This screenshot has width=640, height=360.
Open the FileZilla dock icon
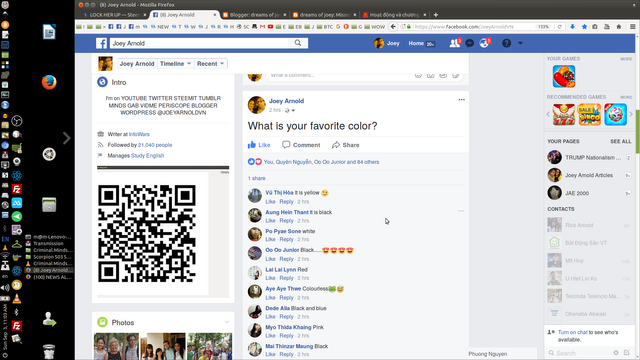click(17, 189)
